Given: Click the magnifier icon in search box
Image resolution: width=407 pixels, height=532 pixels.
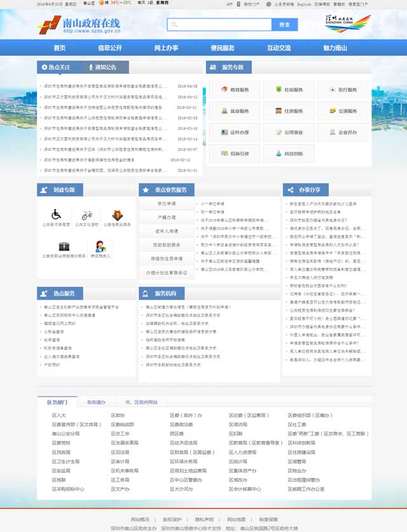Looking at the screenshot, I should (x=174, y=25).
